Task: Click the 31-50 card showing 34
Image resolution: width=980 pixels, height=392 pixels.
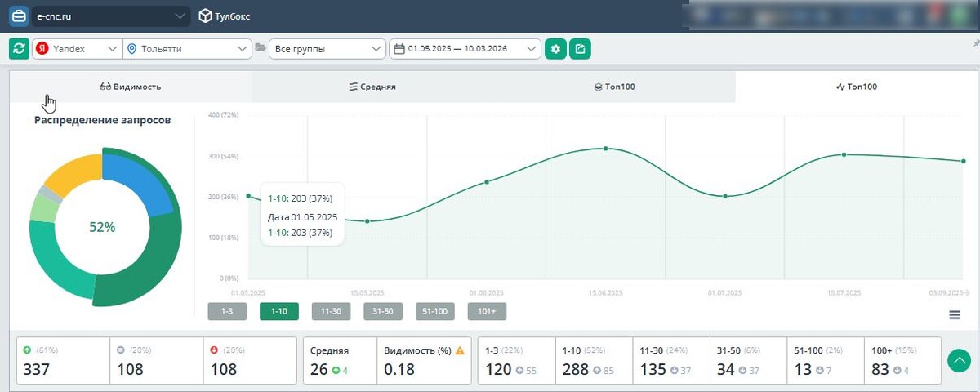Action: [748, 360]
